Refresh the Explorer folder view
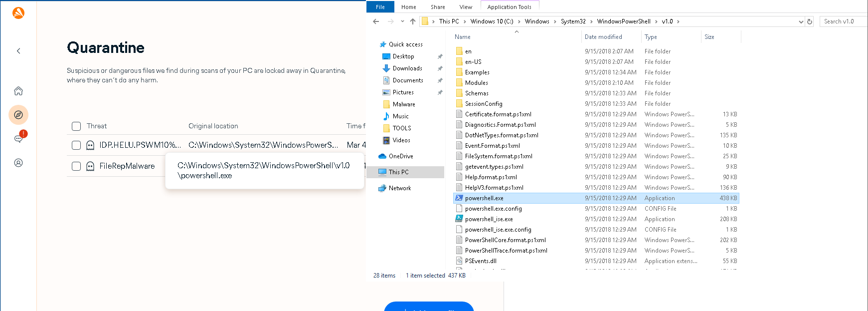Screen dimensions: 868x311 810,21
